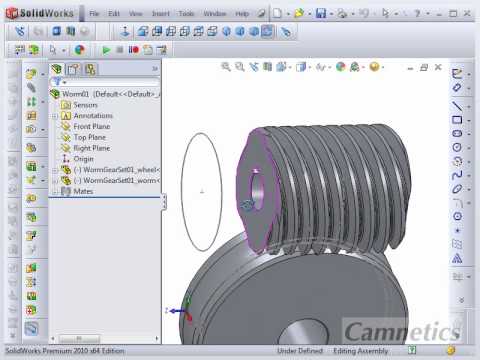Open the Save dropdown arrow
Image resolution: width=480 pixels, height=360 pixels.
pyautogui.click(x=331, y=14)
